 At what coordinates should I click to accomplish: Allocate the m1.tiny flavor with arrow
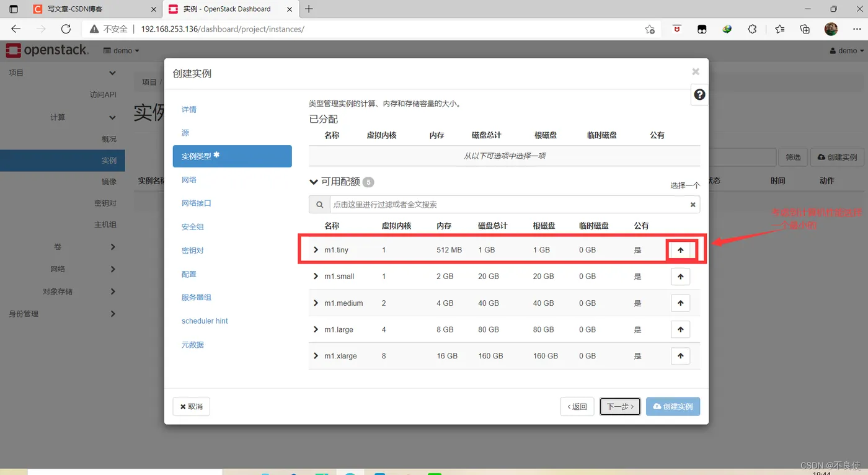click(680, 250)
